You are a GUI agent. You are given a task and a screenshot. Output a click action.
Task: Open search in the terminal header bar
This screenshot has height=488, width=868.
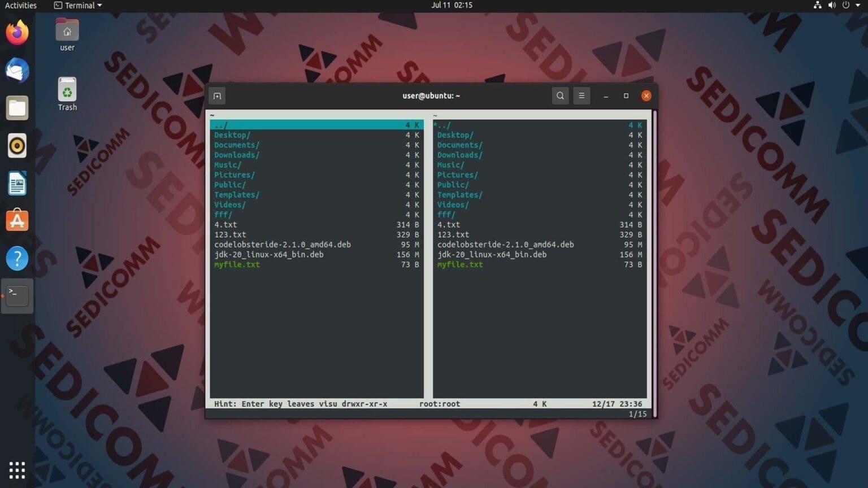pos(559,95)
